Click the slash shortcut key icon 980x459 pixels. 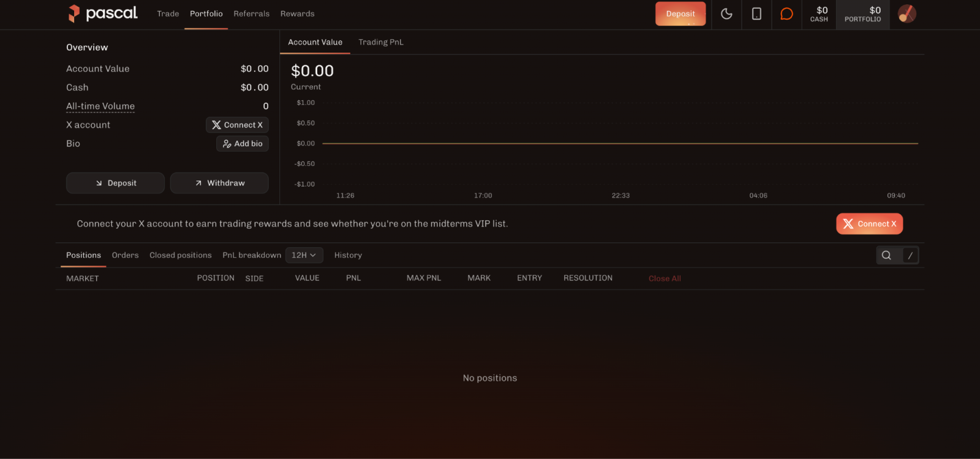tap(910, 255)
